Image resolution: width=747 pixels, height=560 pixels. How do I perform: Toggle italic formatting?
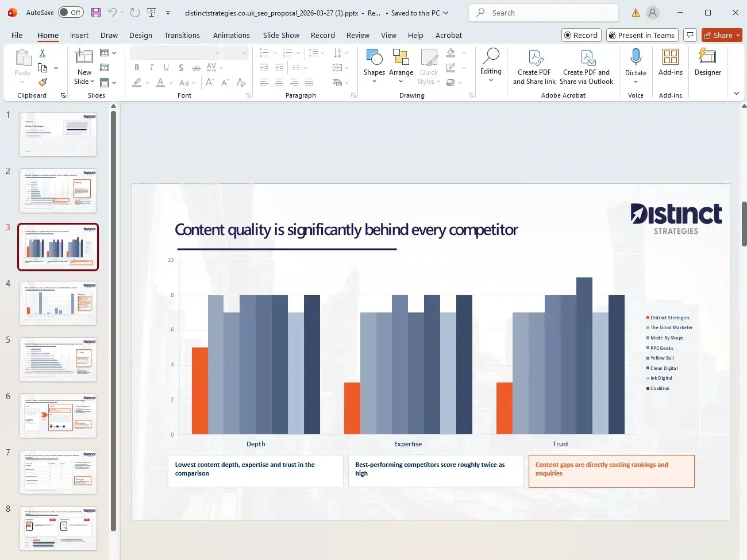click(151, 68)
